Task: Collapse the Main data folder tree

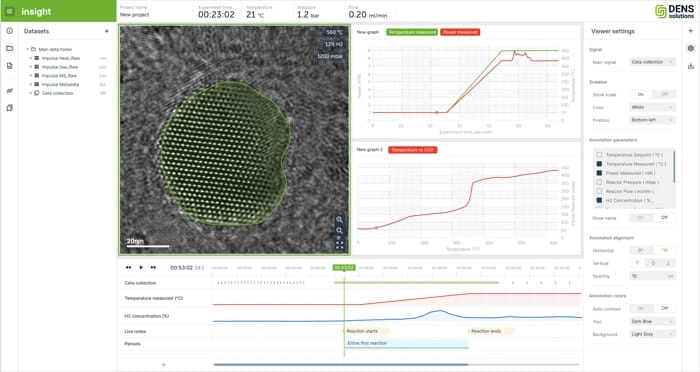Action: pyautogui.click(x=28, y=50)
